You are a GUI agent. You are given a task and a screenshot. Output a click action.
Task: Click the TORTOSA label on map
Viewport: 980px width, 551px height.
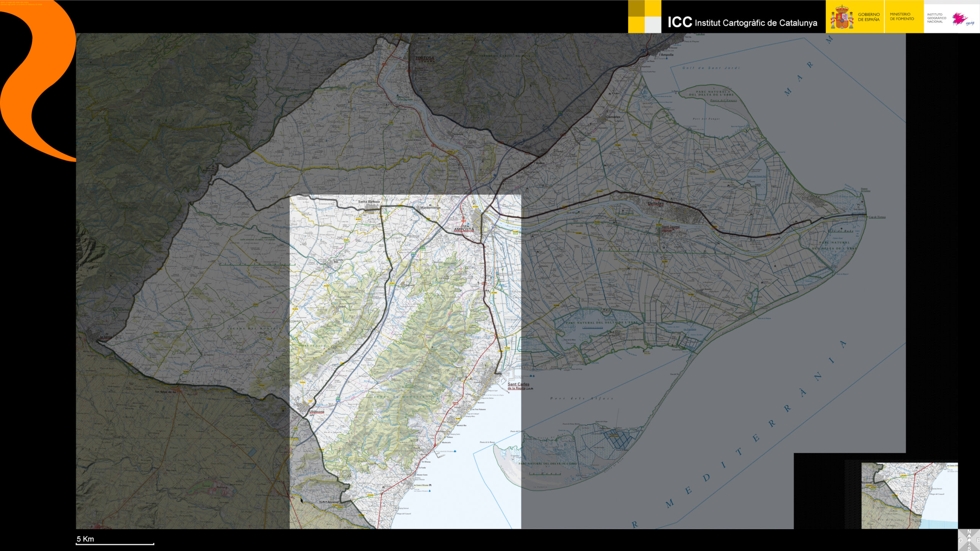[425, 58]
